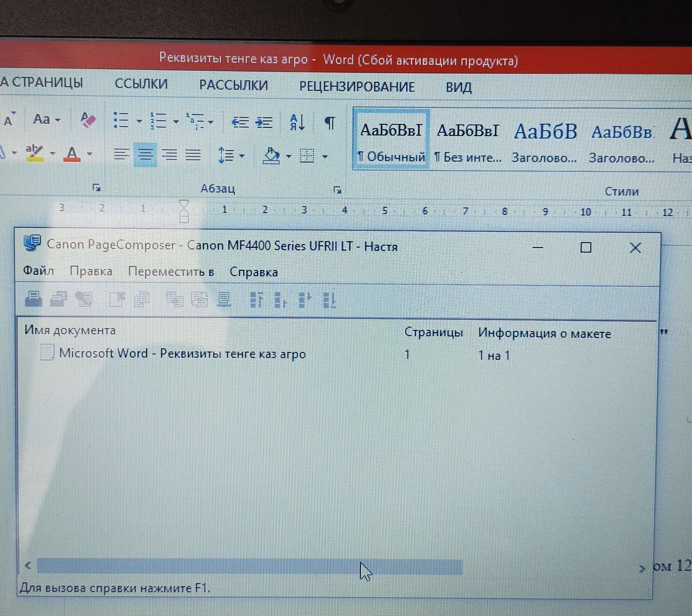692x616 pixels.
Task: Click the text highlight color icon
Action: point(34,153)
